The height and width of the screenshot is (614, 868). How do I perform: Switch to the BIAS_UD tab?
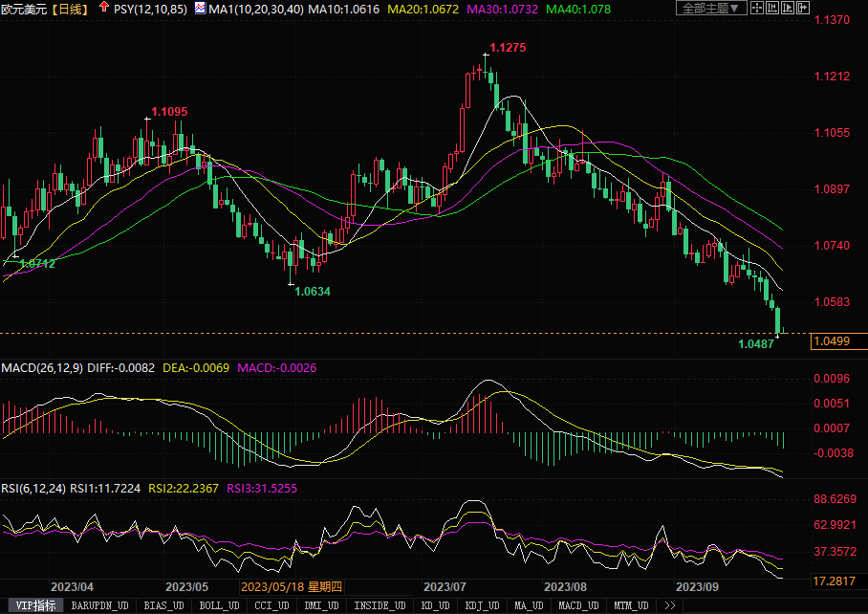tap(163, 605)
